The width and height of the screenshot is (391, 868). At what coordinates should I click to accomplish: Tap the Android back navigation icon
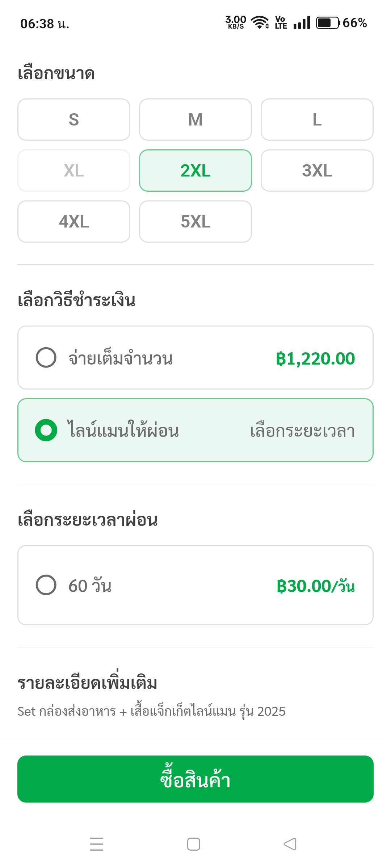[x=290, y=844]
